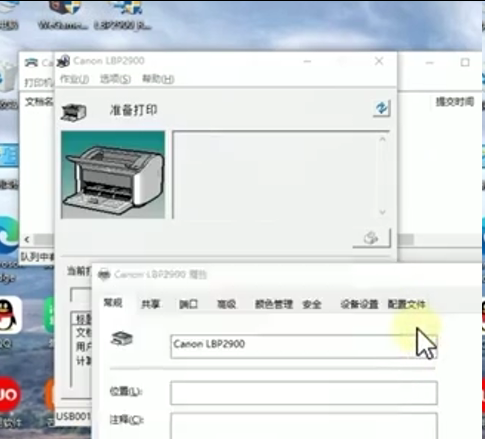485x439 pixels.
Task: Click the Canon LBP2900 status window title icon
Action: click(x=63, y=61)
